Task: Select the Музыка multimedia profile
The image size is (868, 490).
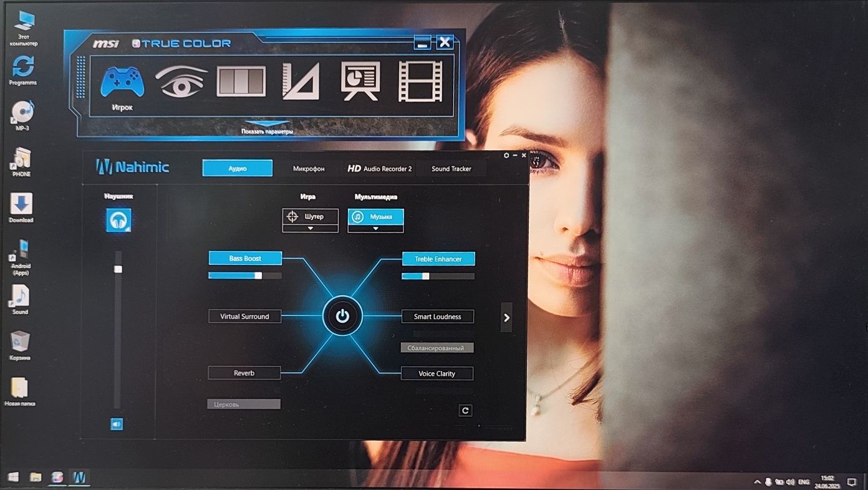Action: pos(375,216)
